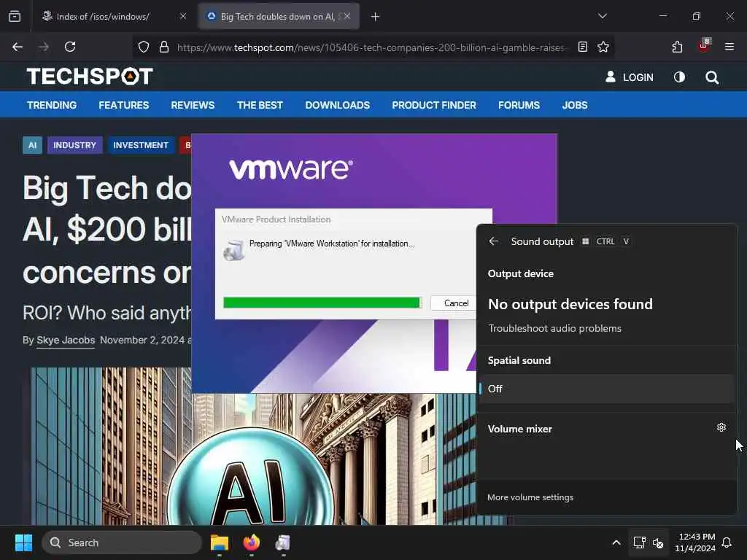Open the clock showing 12:43 PM
Screen dimensions: 747x560
[695, 542]
